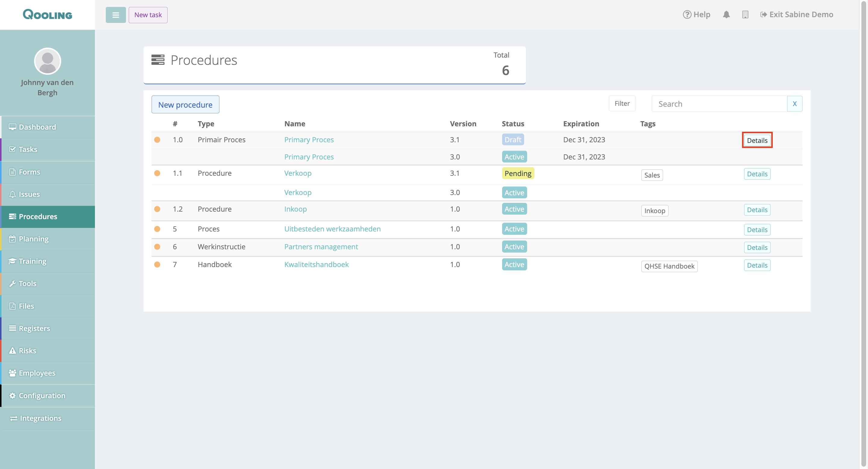Open the notifications bell icon
The width and height of the screenshot is (868, 469).
point(726,14)
